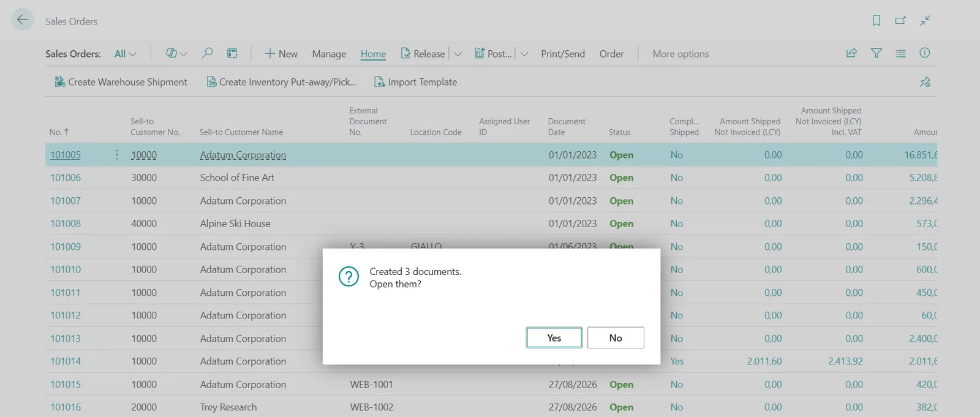Select the Home tab
Image resolution: width=980 pixels, height=417 pixels.
coord(373,54)
